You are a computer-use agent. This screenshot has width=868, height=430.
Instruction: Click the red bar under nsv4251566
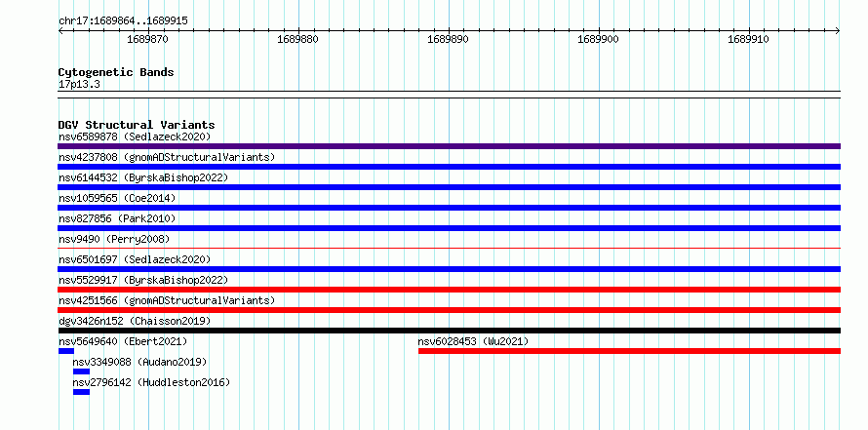click(449, 310)
